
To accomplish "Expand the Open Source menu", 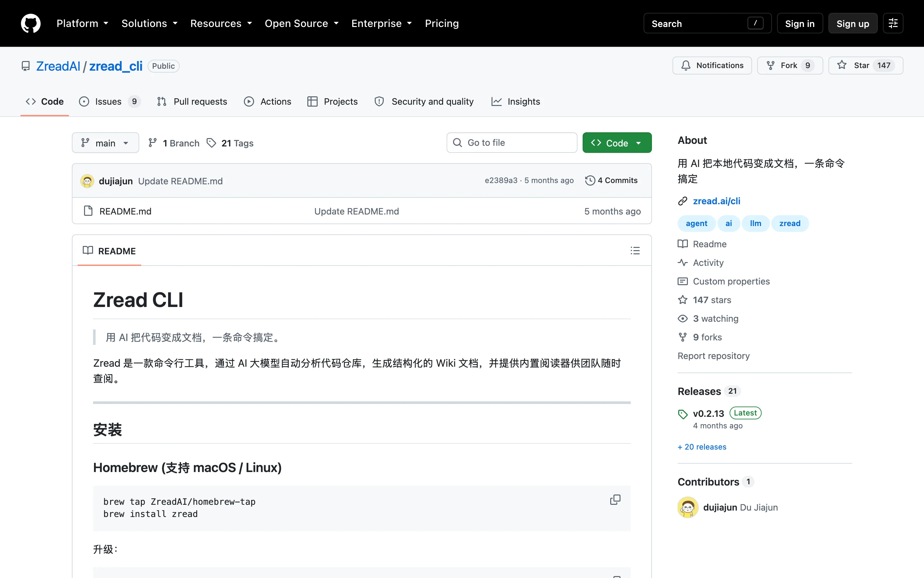I will pyautogui.click(x=302, y=23).
